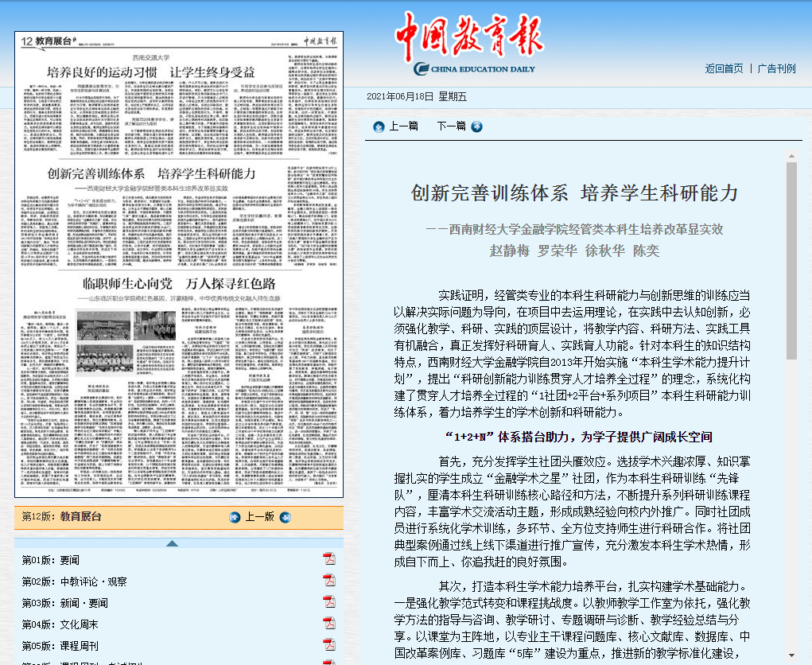Open the 广告刊例 link
This screenshot has width=812, height=665.
(x=775, y=68)
